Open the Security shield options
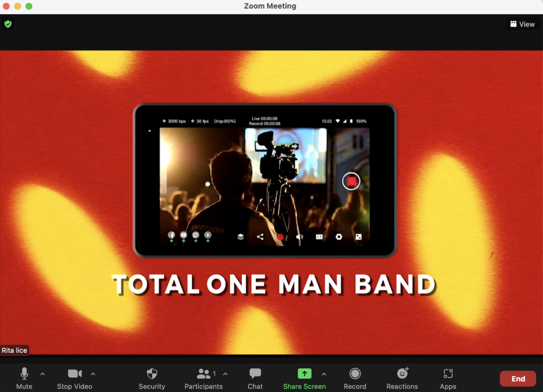The width and height of the screenshot is (543, 392). coord(152,377)
